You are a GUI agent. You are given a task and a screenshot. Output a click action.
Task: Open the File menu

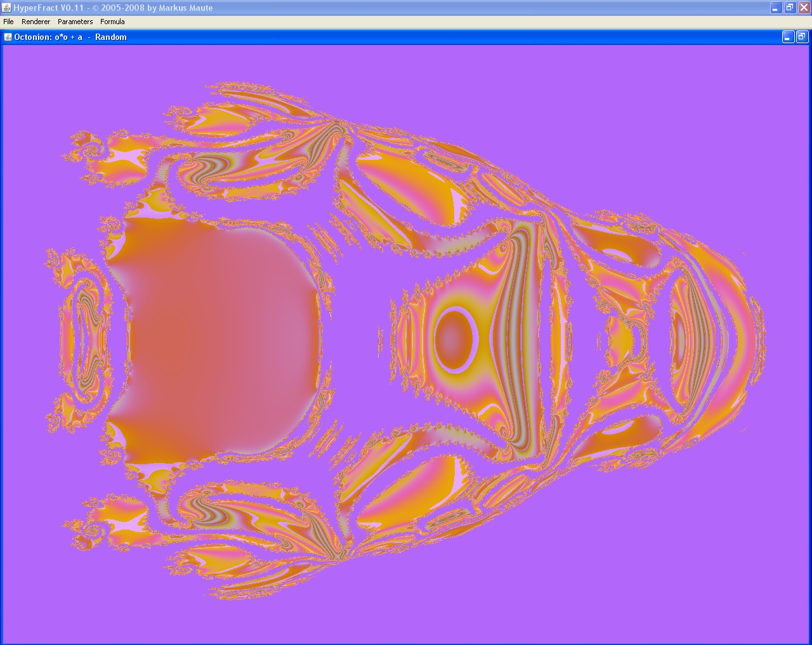coord(8,22)
